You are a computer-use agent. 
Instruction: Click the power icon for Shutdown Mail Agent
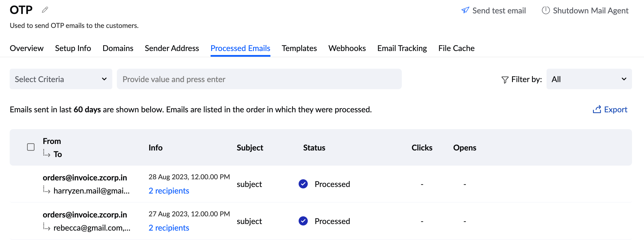(x=545, y=11)
